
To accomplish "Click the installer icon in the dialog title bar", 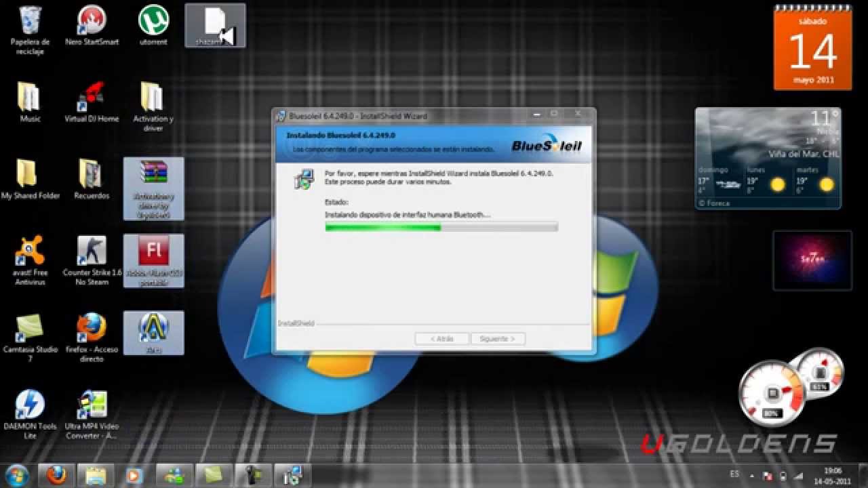I will point(280,116).
